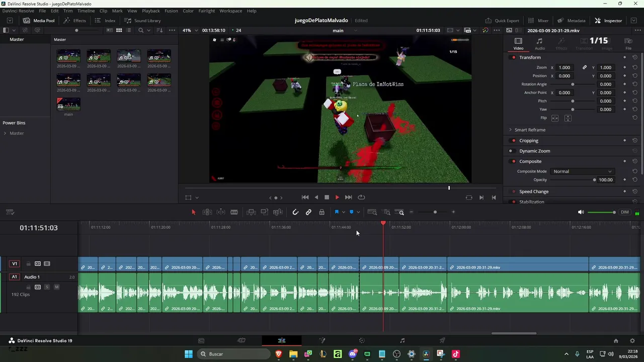Open Project Settings gear icon
This screenshot has width=644, height=362.
click(632, 341)
